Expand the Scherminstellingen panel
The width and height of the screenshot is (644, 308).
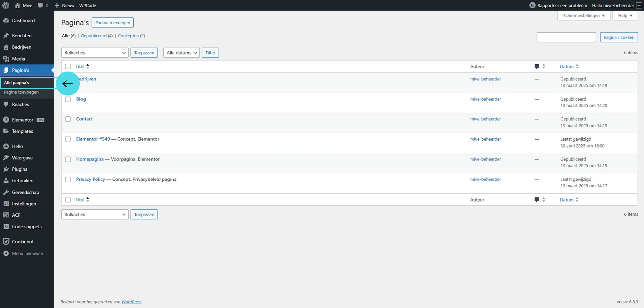583,16
